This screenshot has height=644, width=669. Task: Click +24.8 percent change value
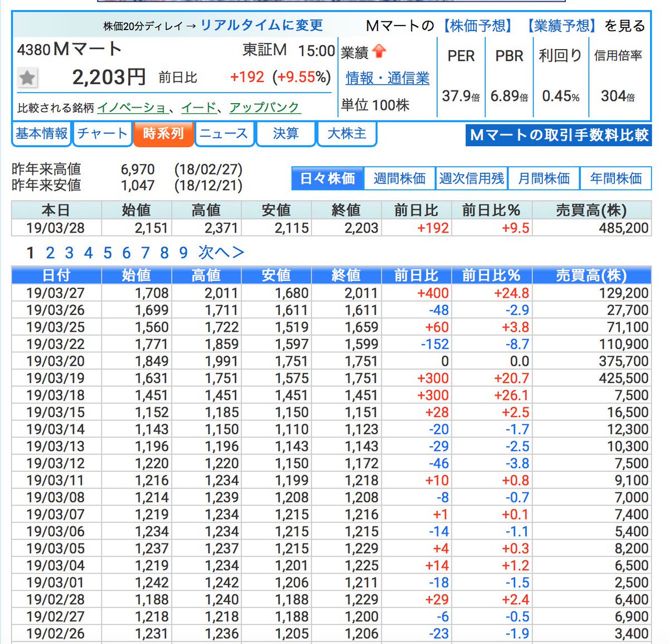(x=511, y=293)
